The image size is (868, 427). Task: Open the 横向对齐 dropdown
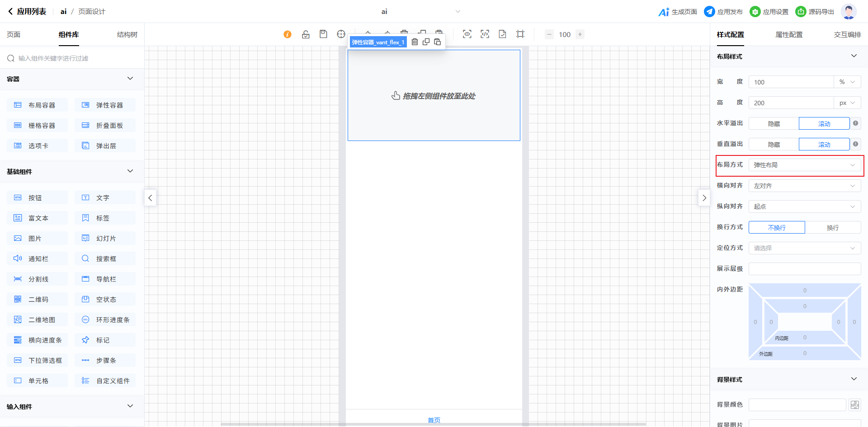pos(804,186)
